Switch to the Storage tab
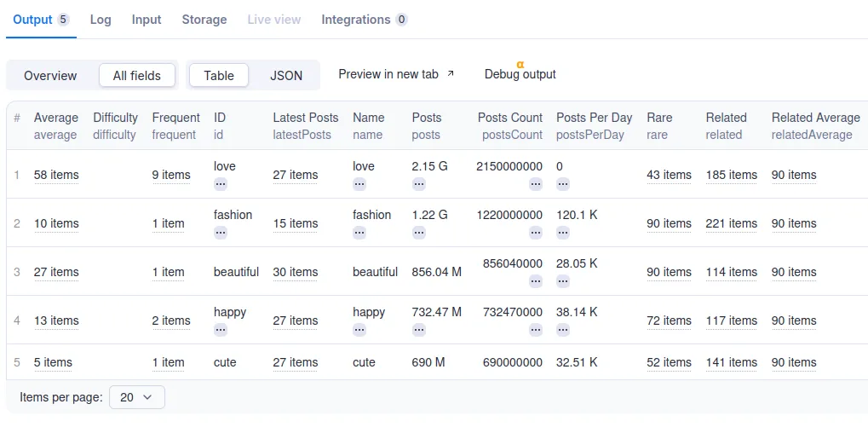The width and height of the screenshot is (868, 433). (x=204, y=20)
